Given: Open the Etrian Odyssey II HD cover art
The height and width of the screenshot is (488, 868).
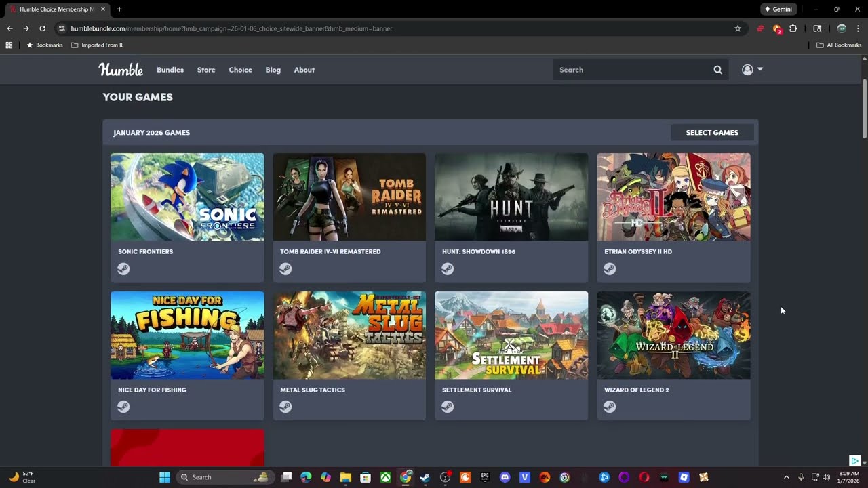Looking at the screenshot, I should (x=674, y=197).
